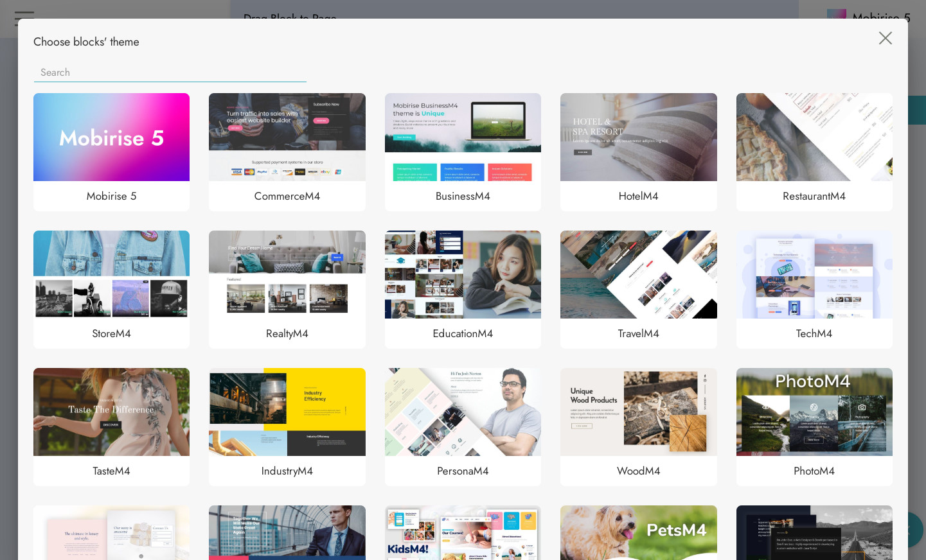Pick the BusinessM4 theme preview
This screenshot has width=926, height=560.
(463, 137)
